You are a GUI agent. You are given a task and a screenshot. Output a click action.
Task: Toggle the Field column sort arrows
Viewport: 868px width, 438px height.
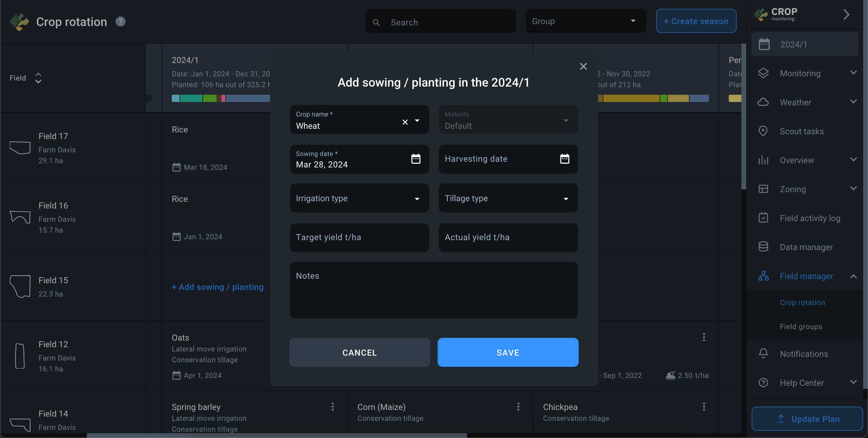[38, 78]
